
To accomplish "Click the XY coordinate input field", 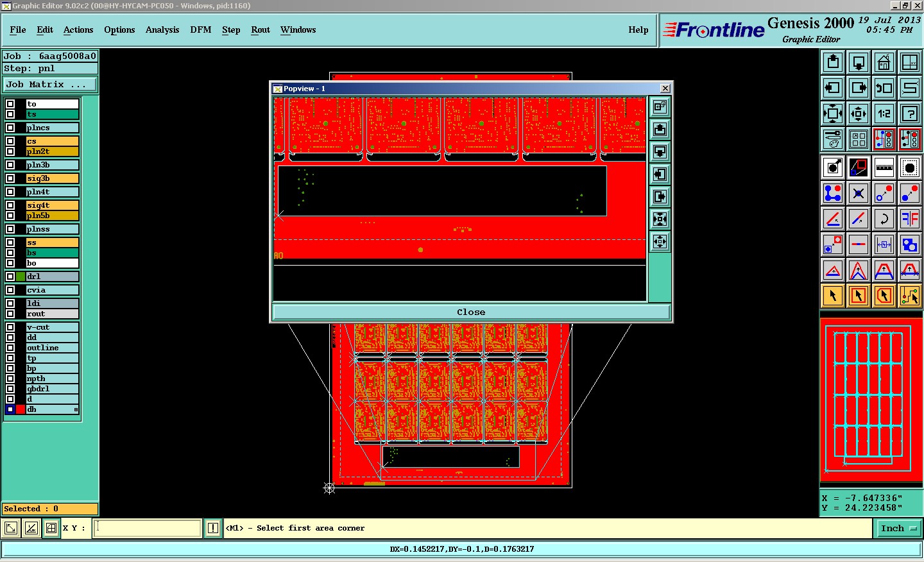I will [148, 529].
